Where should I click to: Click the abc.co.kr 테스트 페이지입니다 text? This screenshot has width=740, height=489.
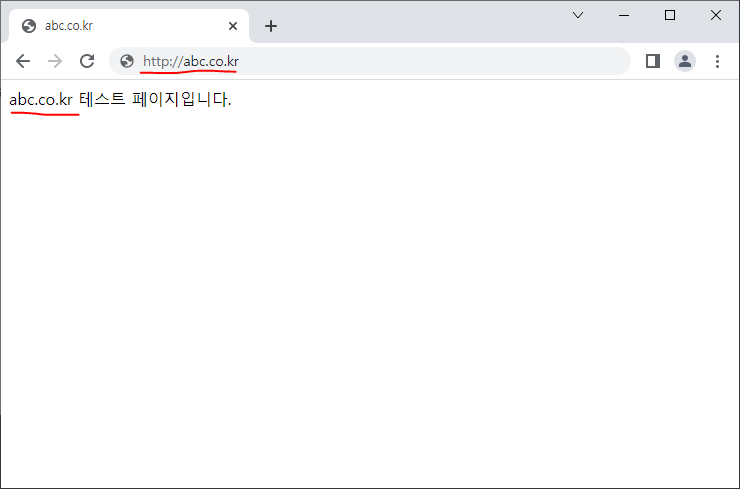[x=120, y=100]
